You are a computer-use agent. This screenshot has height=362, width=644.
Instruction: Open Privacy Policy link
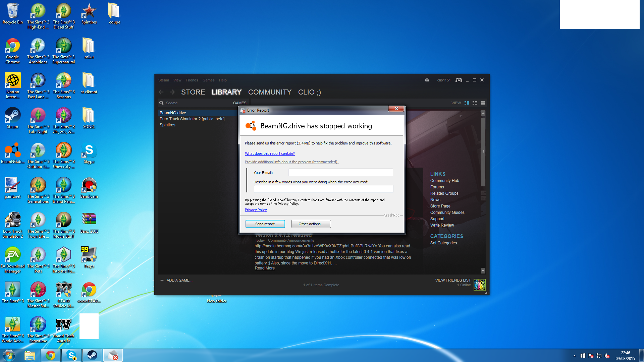pyautogui.click(x=256, y=210)
